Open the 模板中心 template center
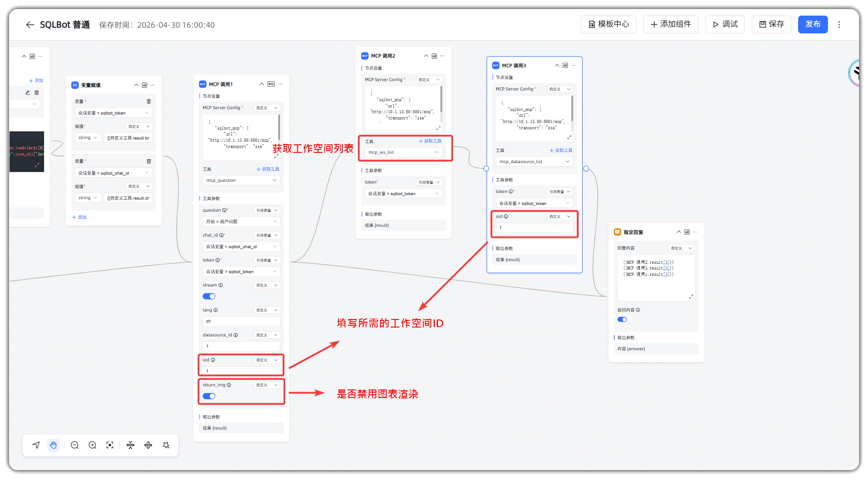 point(608,25)
